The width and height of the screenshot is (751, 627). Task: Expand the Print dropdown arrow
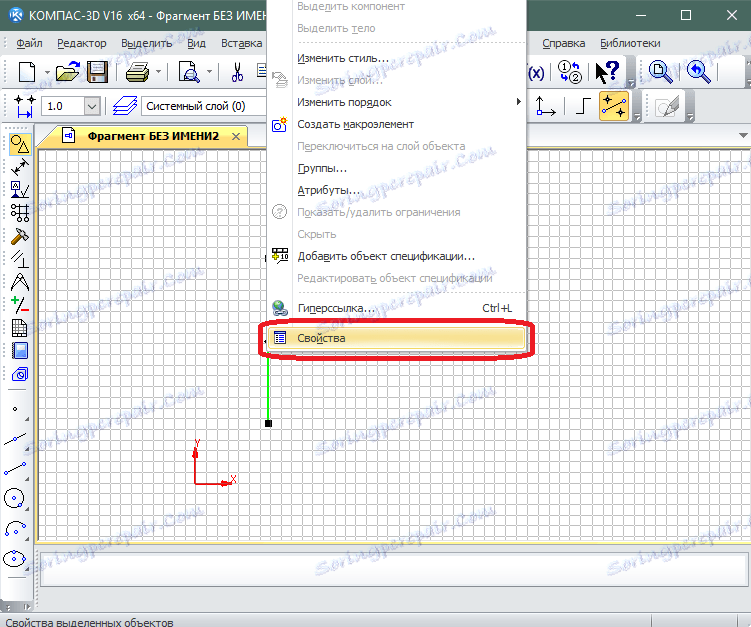click(x=159, y=72)
